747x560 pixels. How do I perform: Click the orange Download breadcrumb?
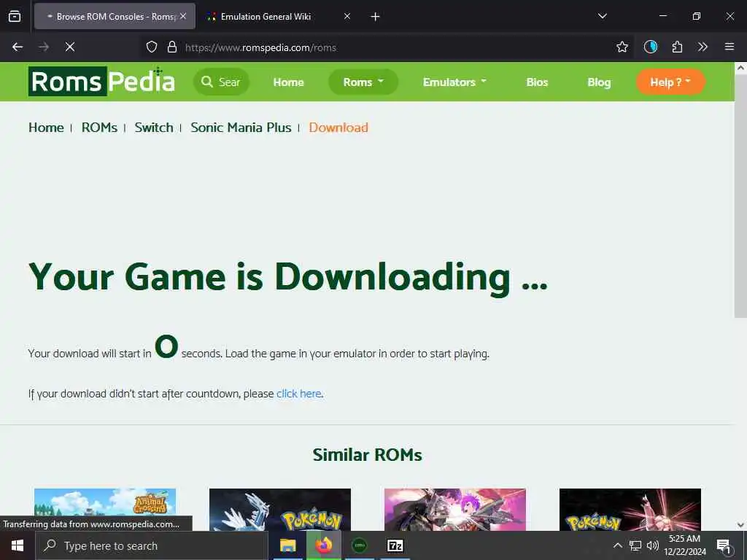(x=338, y=128)
